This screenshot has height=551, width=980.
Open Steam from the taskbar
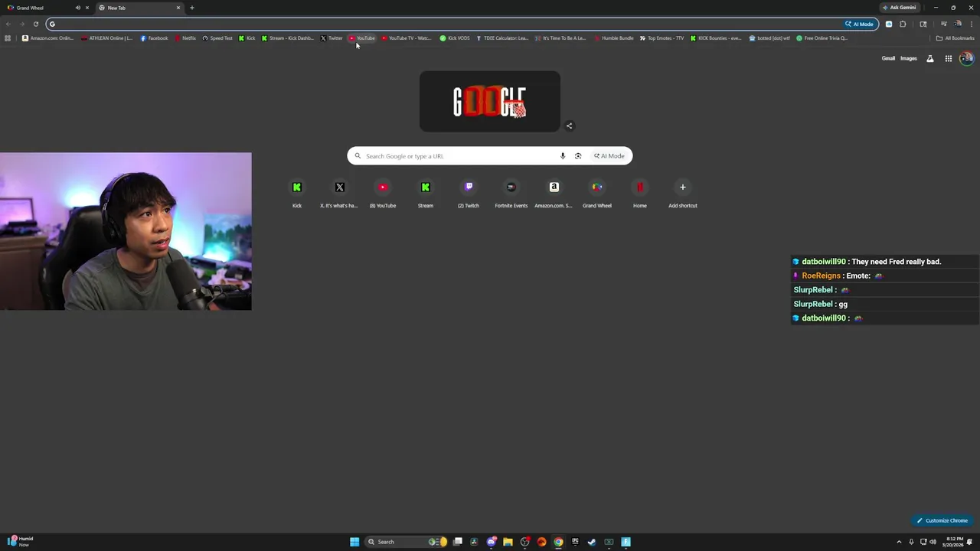click(x=592, y=542)
